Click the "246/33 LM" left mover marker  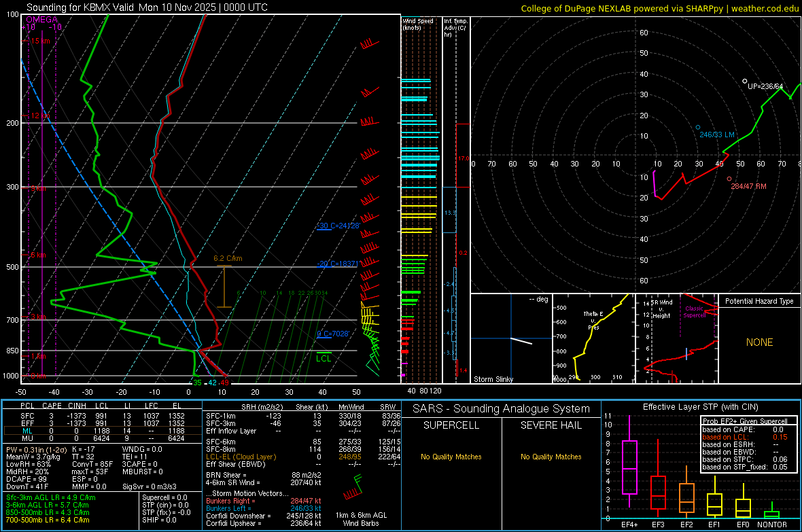click(x=717, y=135)
